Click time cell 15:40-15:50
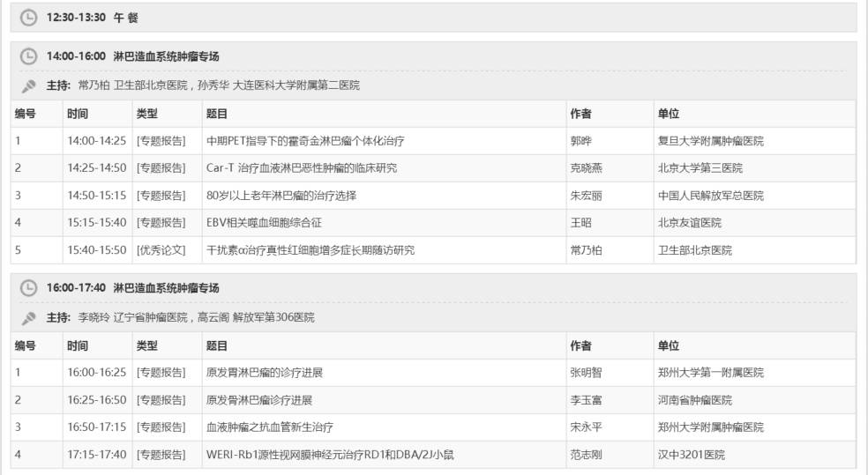The image size is (868, 475). (97, 250)
